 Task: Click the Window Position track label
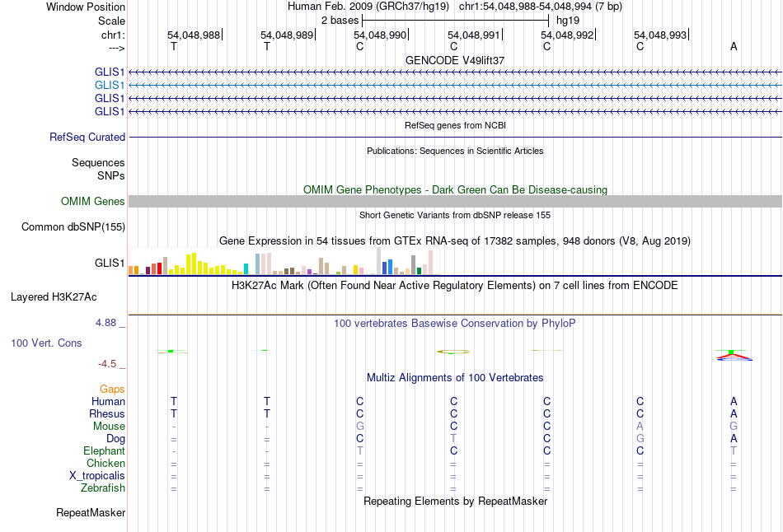pyautogui.click(x=86, y=7)
